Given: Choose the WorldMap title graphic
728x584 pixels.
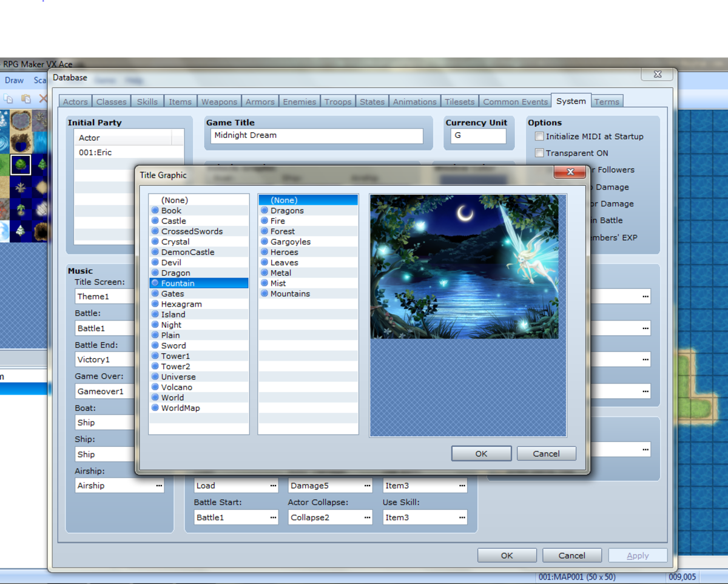Looking at the screenshot, I should coord(180,408).
